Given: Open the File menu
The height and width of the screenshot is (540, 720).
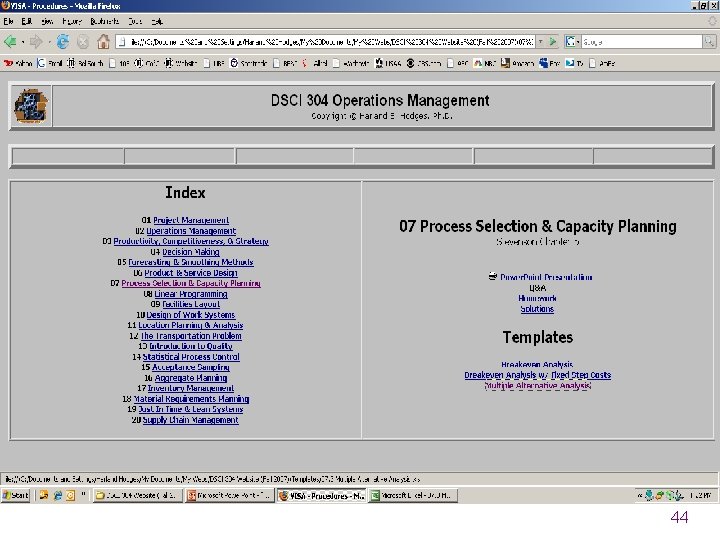Looking at the screenshot, I should (x=8, y=21).
